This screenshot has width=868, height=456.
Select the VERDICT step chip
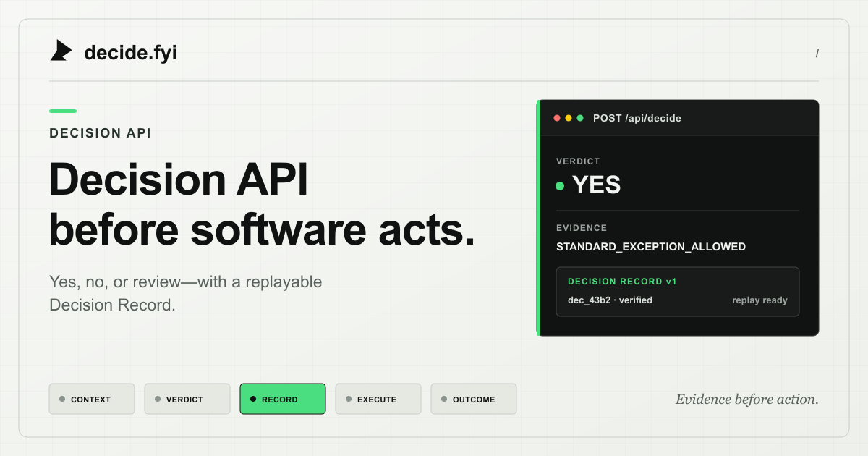click(x=187, y=399)
